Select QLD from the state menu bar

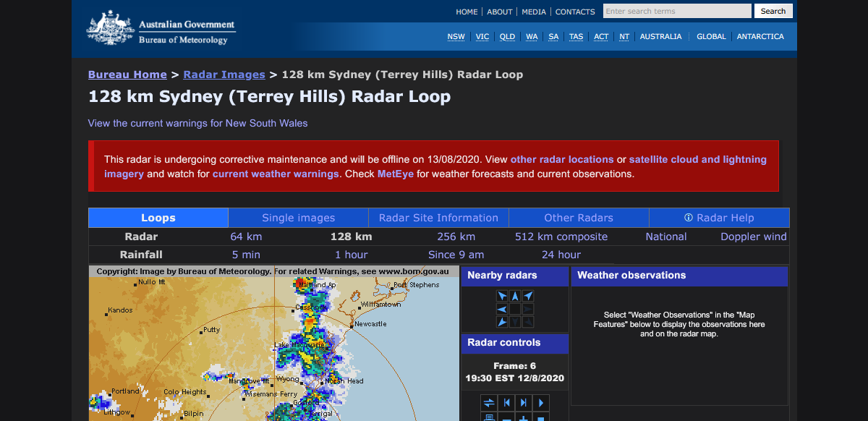(x=507, y=36)
